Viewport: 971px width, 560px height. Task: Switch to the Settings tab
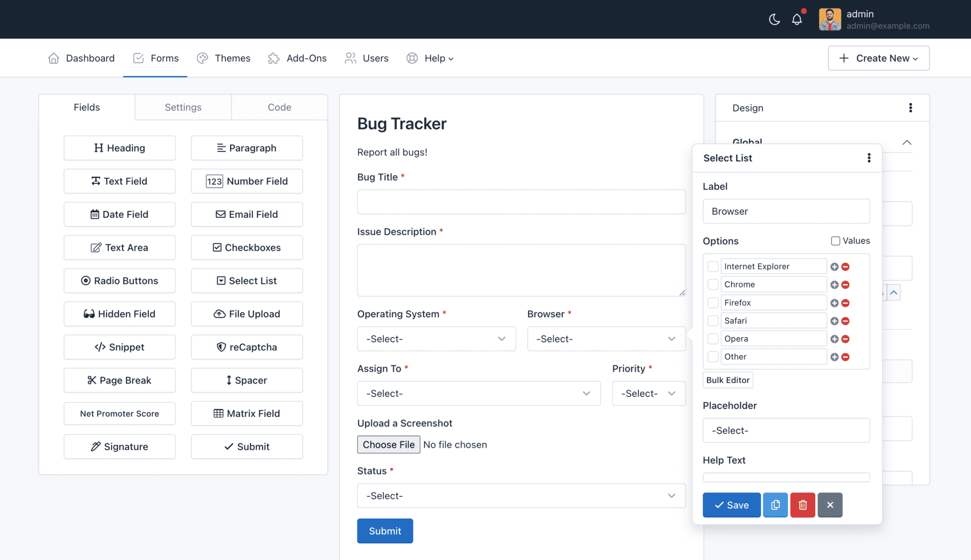pos(183,107)
